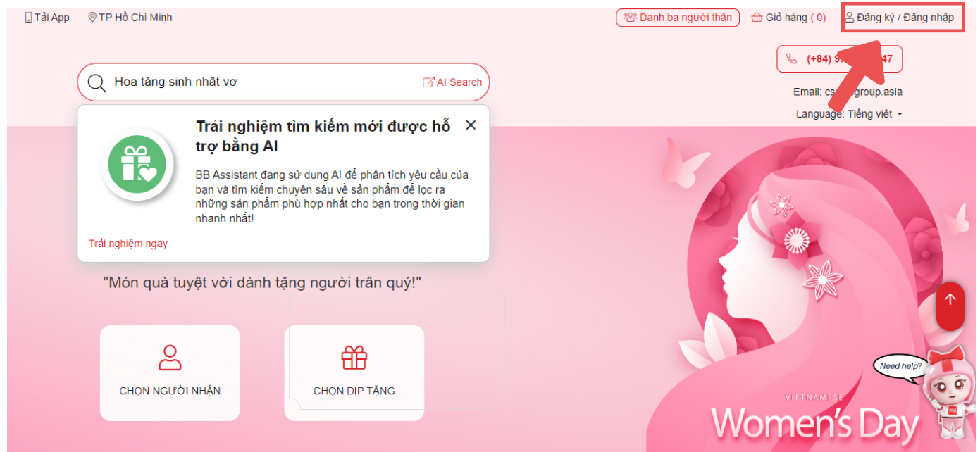This screenshot has height=452, width=980.
Task: Click the green gift box icon
Action: 137,164
